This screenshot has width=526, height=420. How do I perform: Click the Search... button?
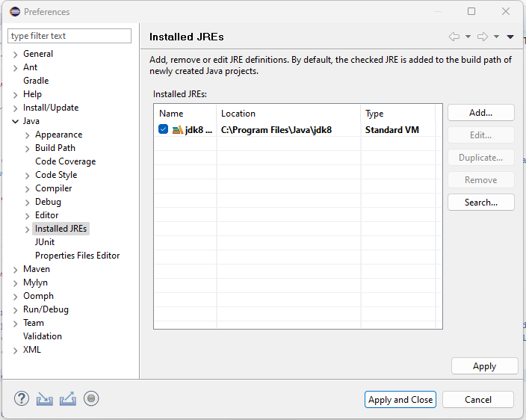pyautogui.click(x=480, y=203)
